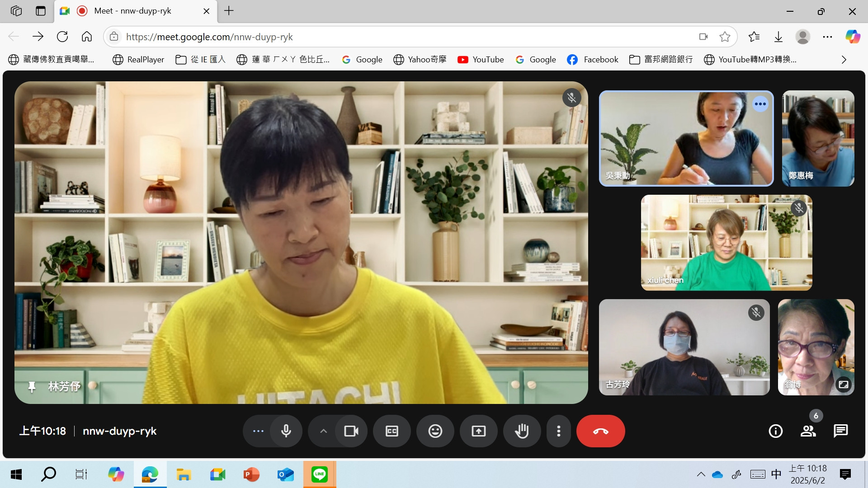Open the YouTube bookmark in the favorites bar
This screenshot has height=488, width=868.
[x=481, y=60]
